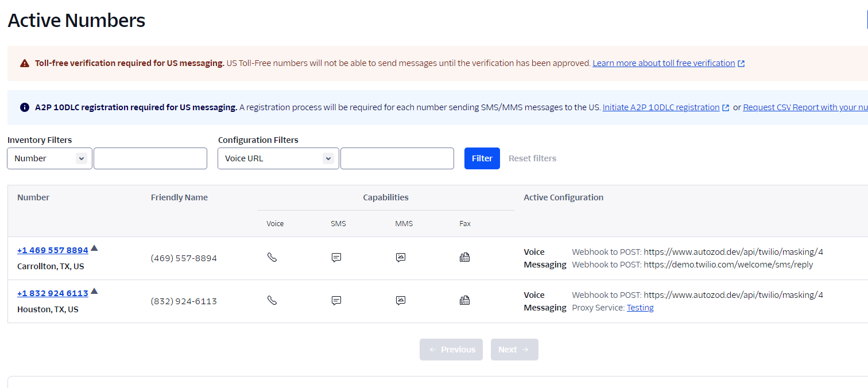This screenshot has width=868, height=388.
Task: Click the triangle marker beside +1 832 924 6113
Action: coord(94,291)
